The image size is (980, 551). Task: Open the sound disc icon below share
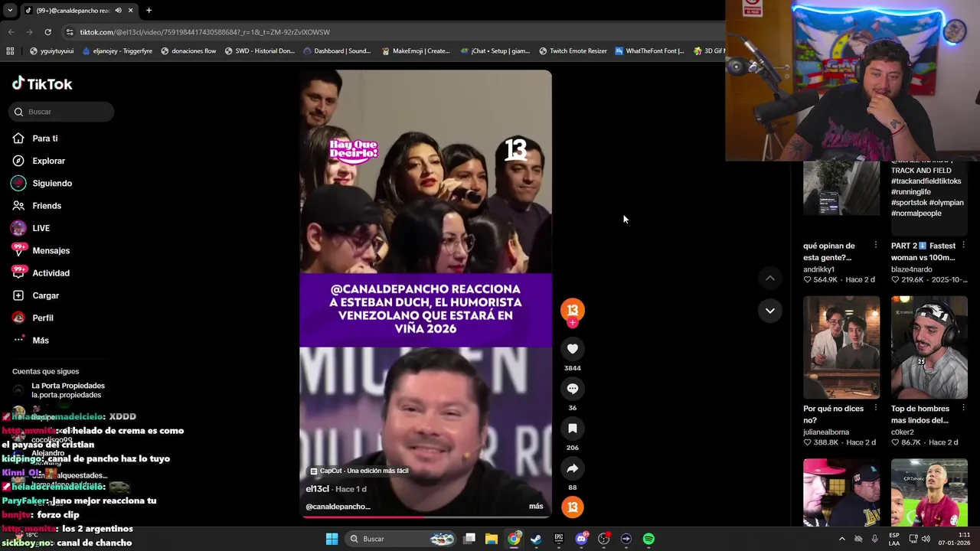click(572, 507)
